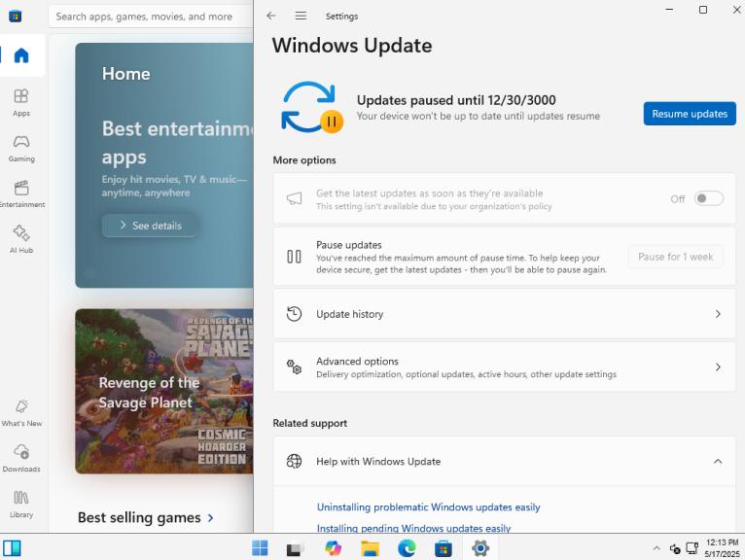Click the Pause updates title text
Image resolution: width=745 pixels, height=560 pixels.
click(x=349, y=245)
